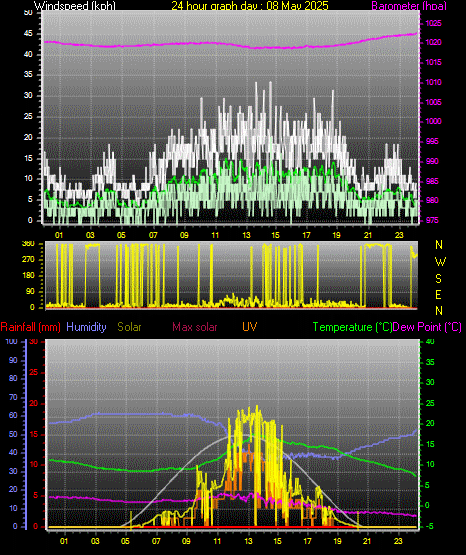Image resolution: width=466 pixels, height=555 pixels.
Task: Click the compass letter W
Action: 440,262
